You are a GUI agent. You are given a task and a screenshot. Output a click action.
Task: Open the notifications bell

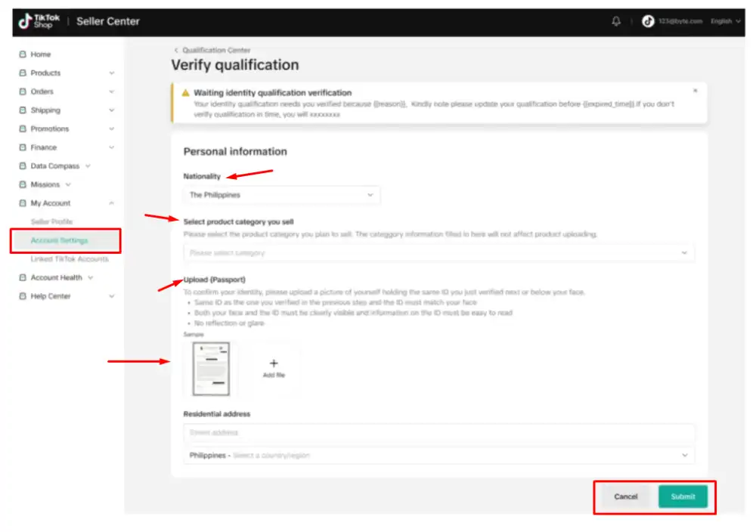[x=615, y=21]
